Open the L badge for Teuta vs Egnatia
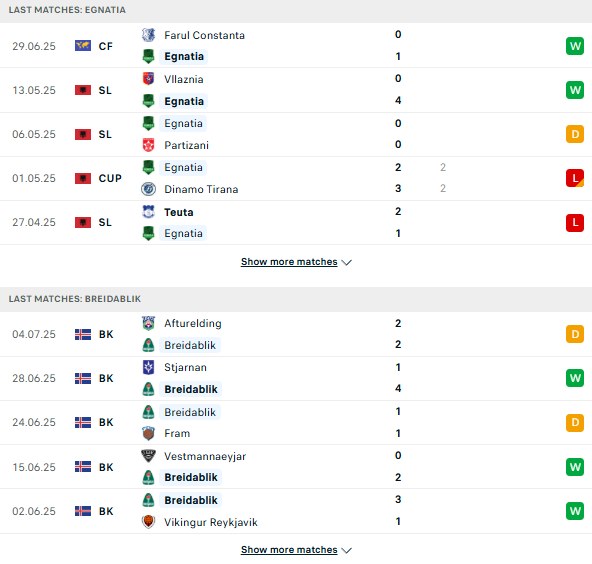 (x=575, y=222)
